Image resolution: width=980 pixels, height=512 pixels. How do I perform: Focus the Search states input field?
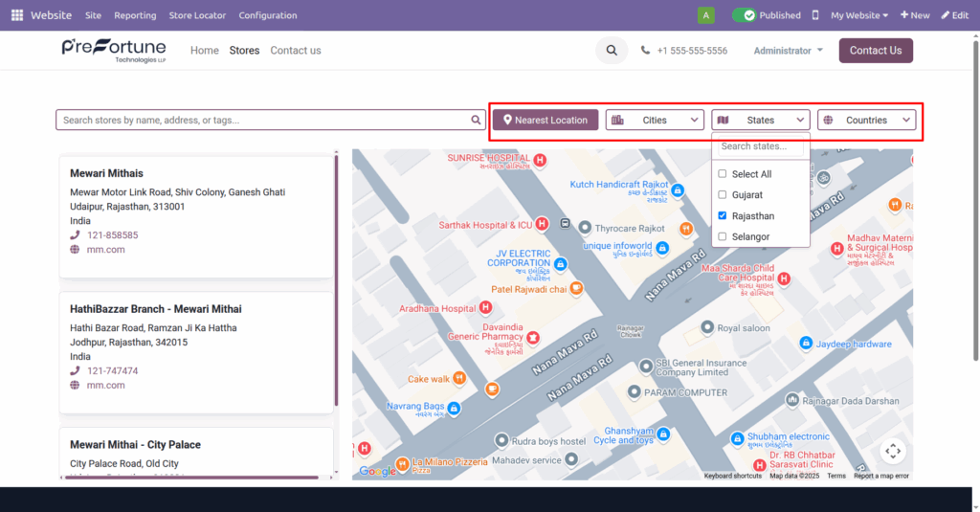(x=760, y=146)
